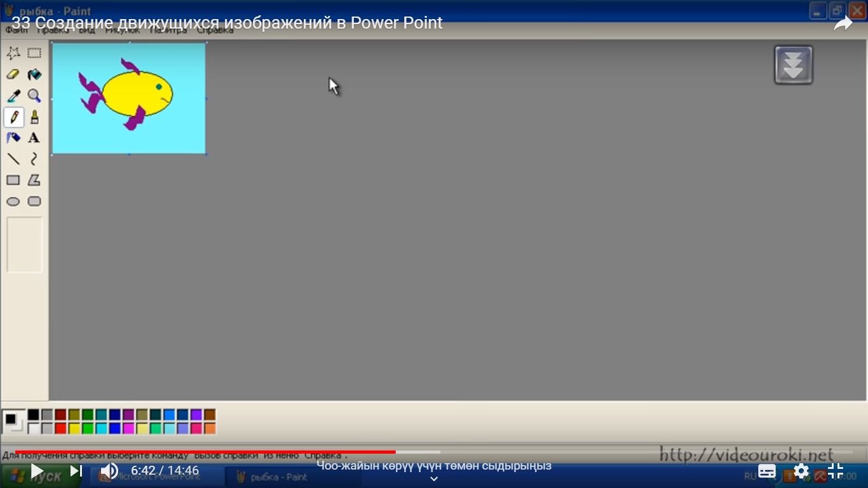Screen dimensions: 868x488
Task: Open video settings gear menu
Action: [x=801, y=471]
